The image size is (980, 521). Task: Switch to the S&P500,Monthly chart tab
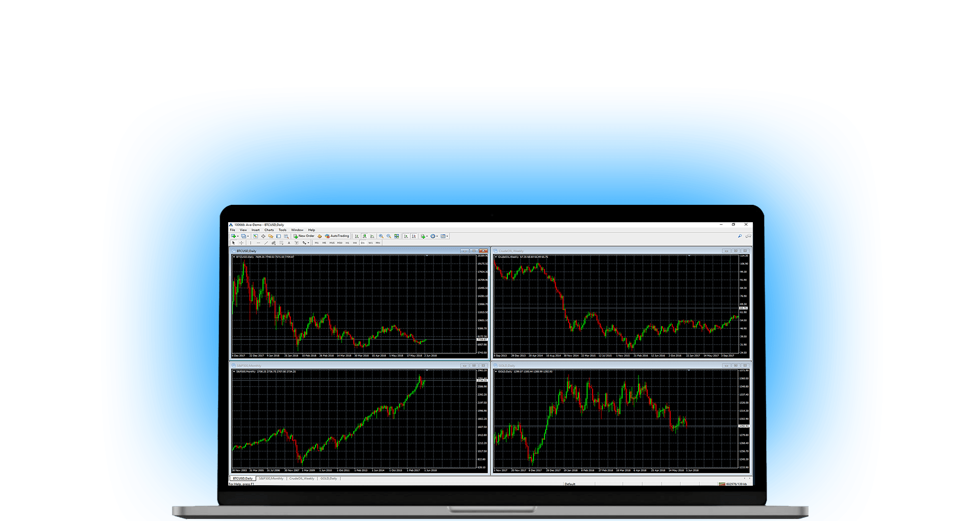[271, 479]
